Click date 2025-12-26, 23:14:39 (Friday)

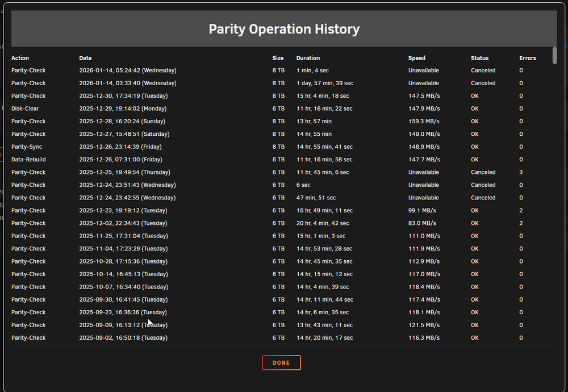(x=120, y=147)
